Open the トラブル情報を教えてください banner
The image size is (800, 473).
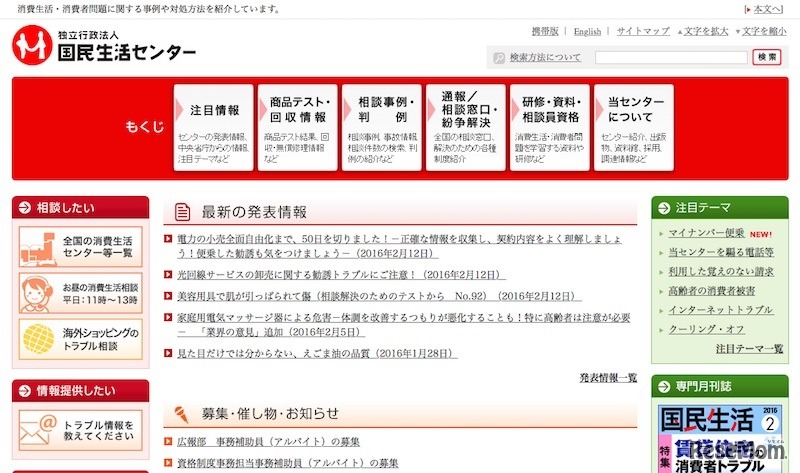point(81,430)
